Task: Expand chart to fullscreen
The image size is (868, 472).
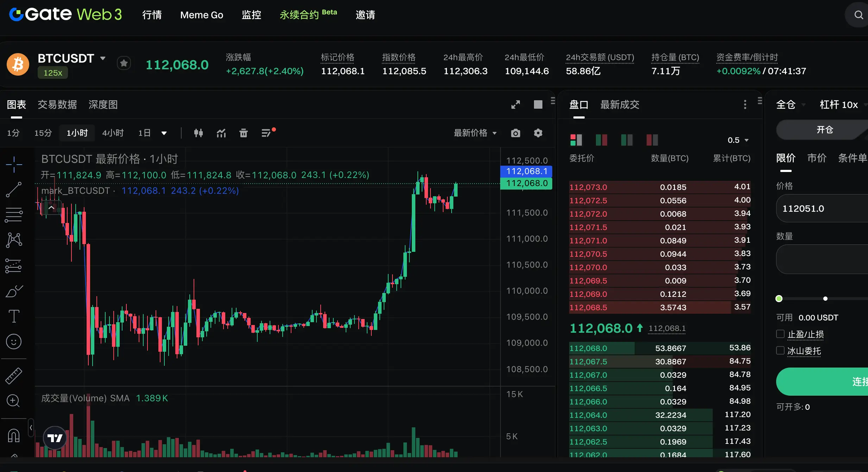Action: [x=515, y=104]
